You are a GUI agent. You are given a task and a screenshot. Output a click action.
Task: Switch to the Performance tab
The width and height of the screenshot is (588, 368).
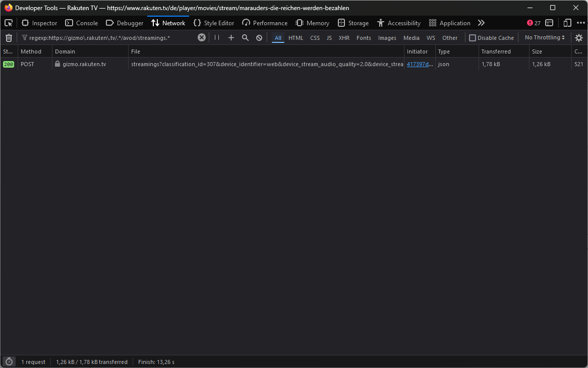point(265,23)
